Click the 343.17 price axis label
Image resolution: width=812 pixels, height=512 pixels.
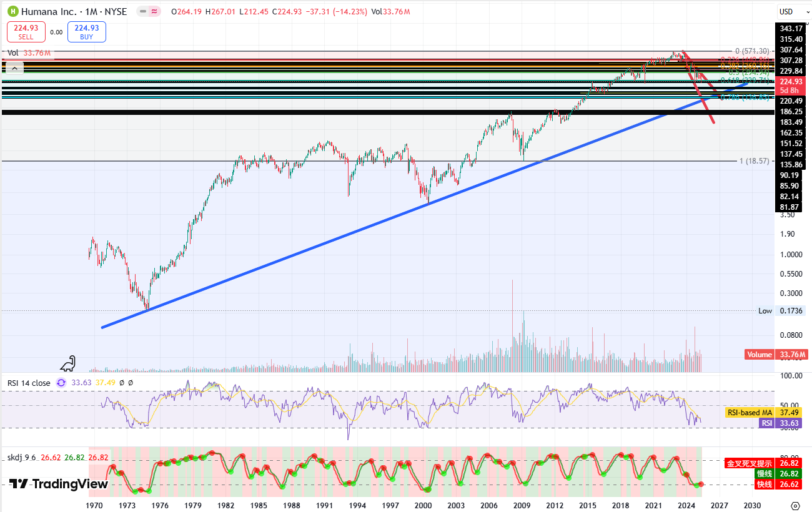click(791, 29)
